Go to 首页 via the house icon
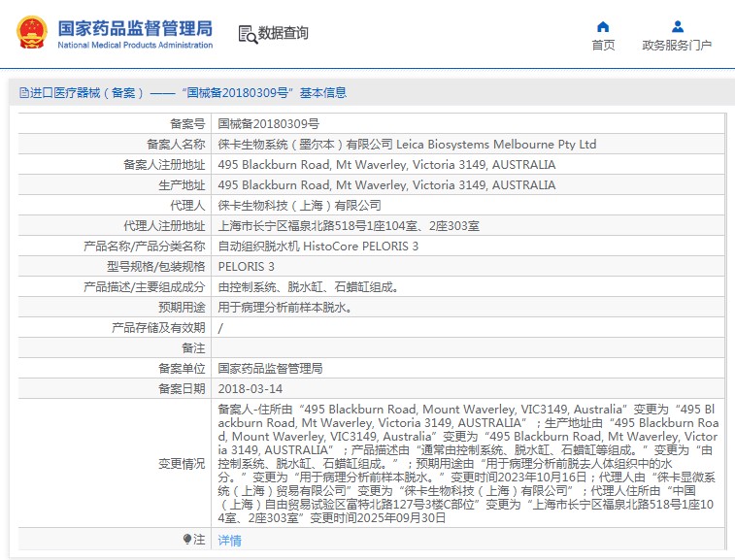 [x=603, y=27]
